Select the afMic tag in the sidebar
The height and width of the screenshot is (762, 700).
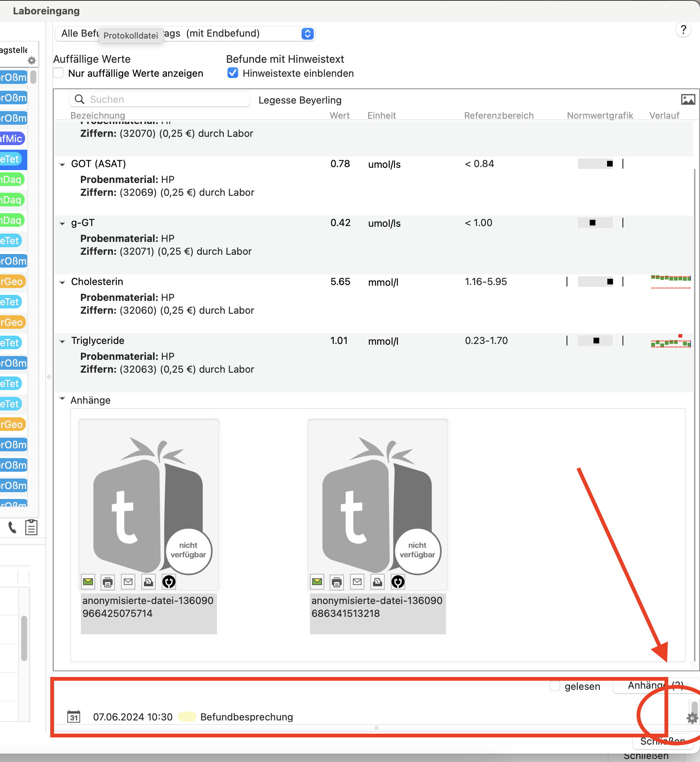12,139
